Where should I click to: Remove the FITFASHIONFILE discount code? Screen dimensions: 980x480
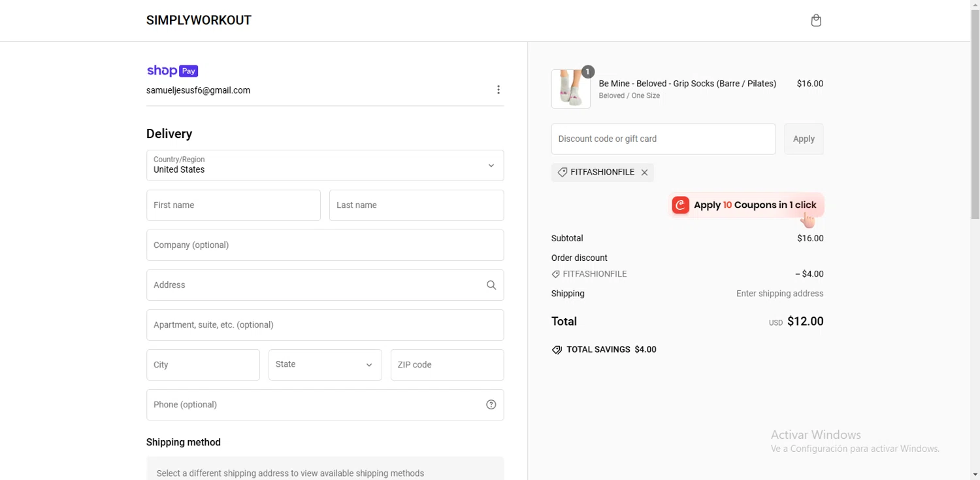(645, 173)
